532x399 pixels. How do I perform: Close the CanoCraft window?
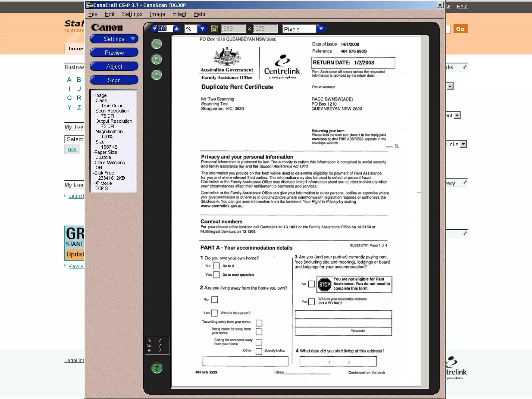coord(440,5)
